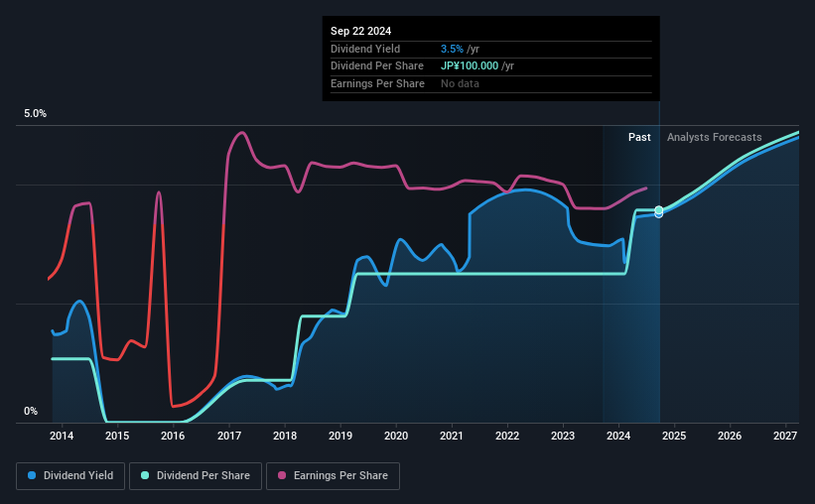Click the pink Earnings Per Share legend dot

click(x=282, y=475)
